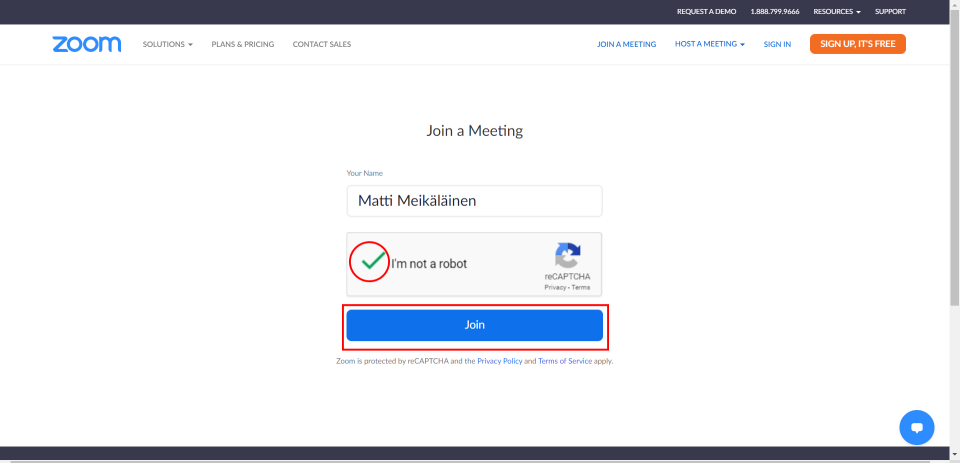
Task: Click the reCAPTCHA logo icon
Action: coord(568,255)
